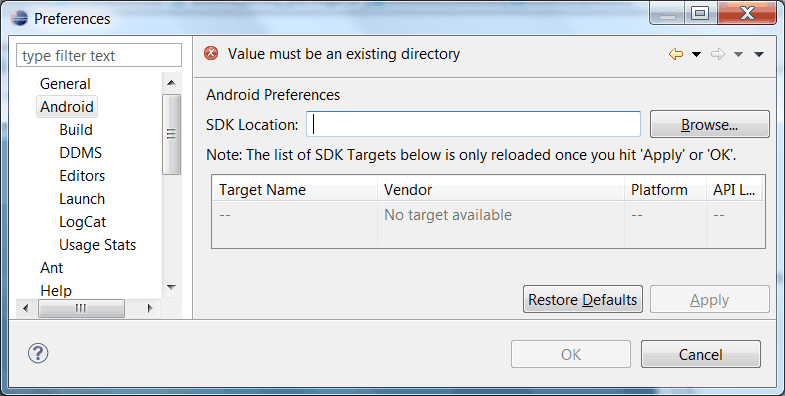This screenshot has height=396, width=785.
Task: Open the Build preferences page
Action: click(76, 130)
